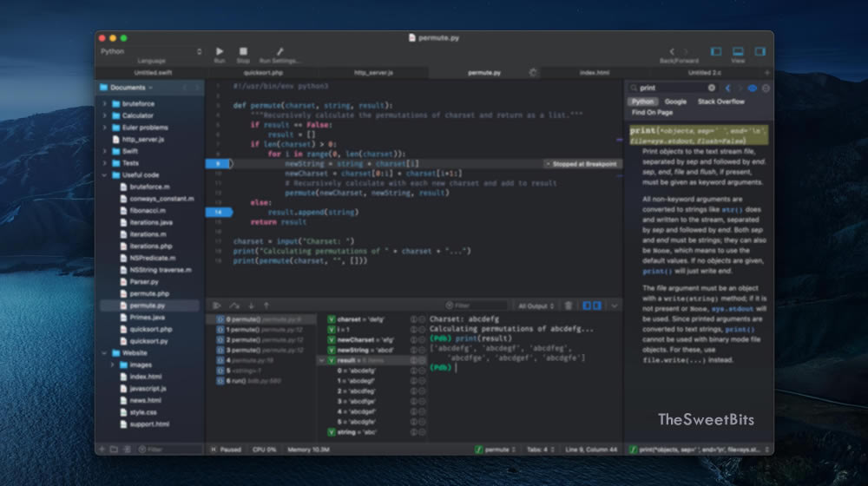Collapse the result variable
This screenshot has width=868, height=486.
click(322, 360)
